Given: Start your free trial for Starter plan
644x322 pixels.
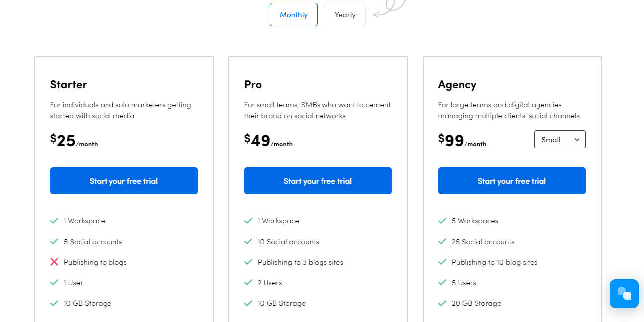Looking at the screenshot, I should 124,181.
